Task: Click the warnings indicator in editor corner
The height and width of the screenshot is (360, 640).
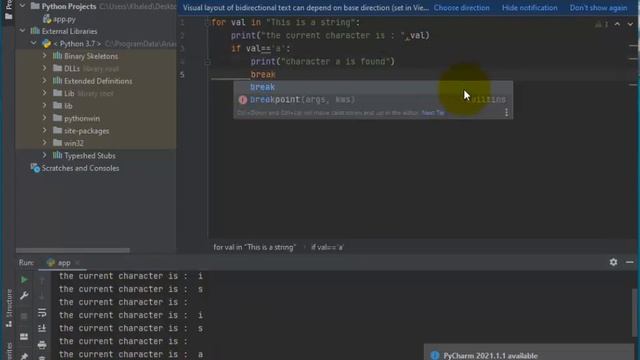Action: [x=602, y=24]
